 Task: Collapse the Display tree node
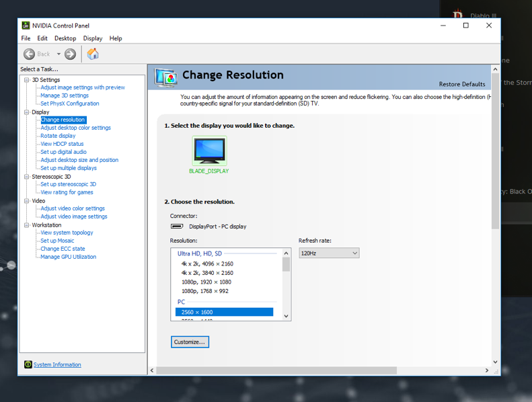point(26,112)
